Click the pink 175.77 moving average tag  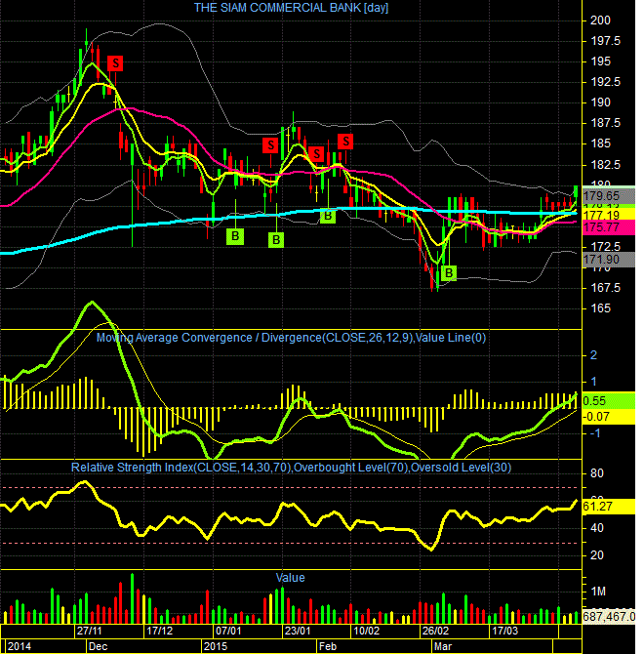(608, 227)
